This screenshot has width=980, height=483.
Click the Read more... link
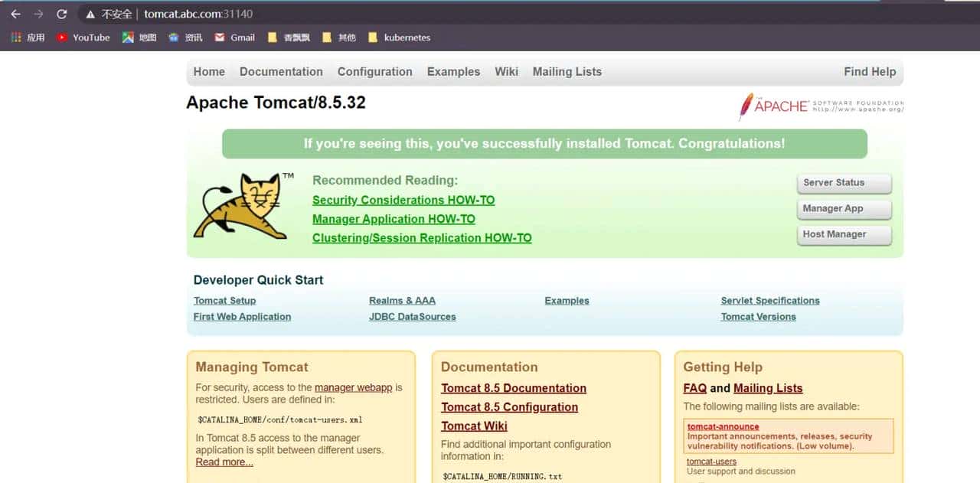[224, 462]
